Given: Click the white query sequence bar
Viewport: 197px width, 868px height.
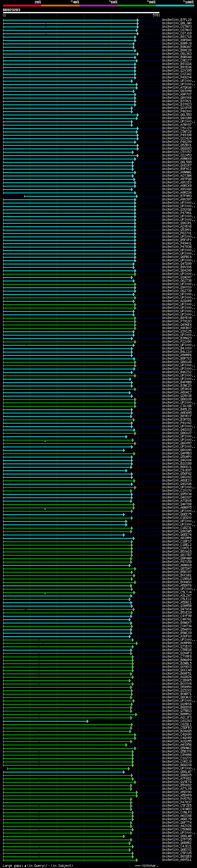Looking at the screenshot, I should [x=81, y=12].
